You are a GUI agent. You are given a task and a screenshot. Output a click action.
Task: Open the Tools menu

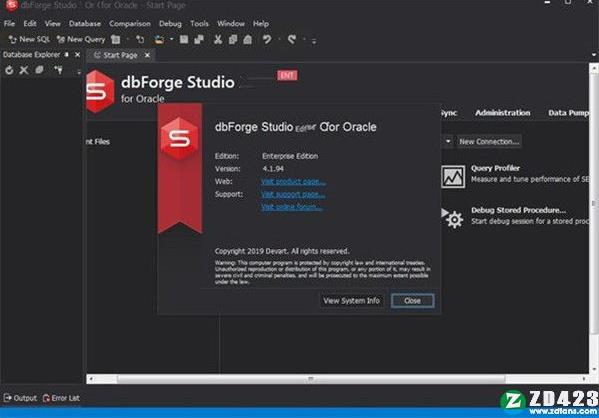[x=199, y=24]
